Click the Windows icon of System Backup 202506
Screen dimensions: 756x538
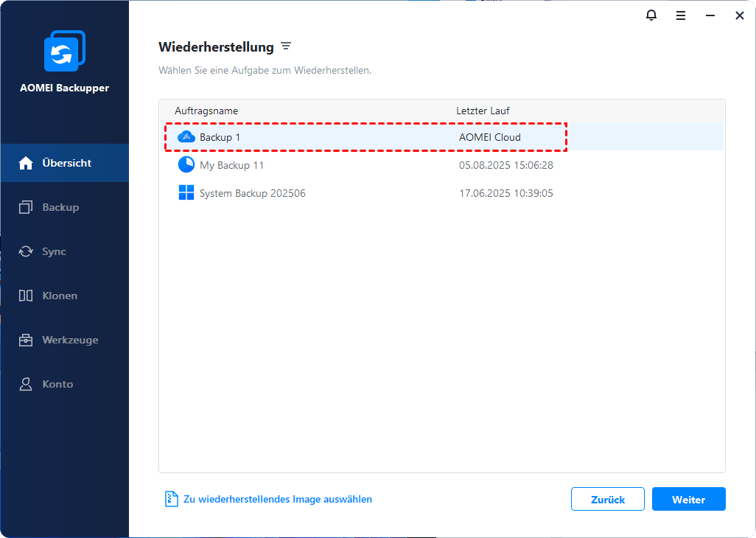click(186, 193)
